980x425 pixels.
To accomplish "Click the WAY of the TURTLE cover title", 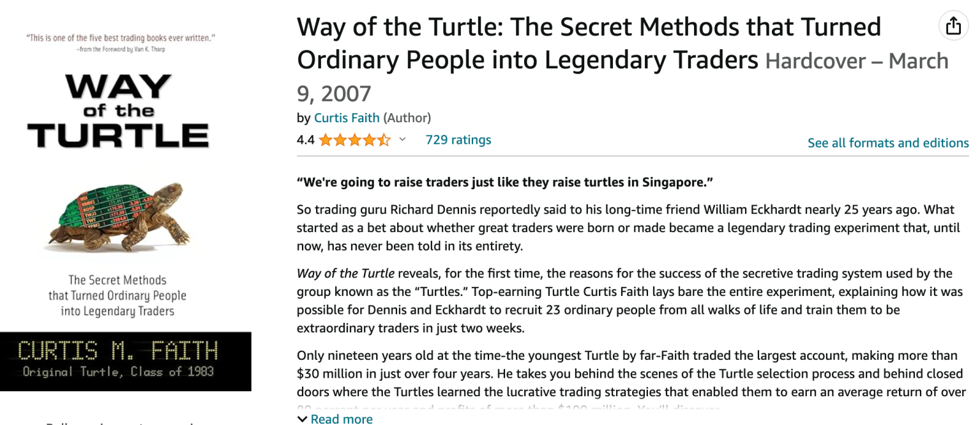I will [x=118, y=111].
